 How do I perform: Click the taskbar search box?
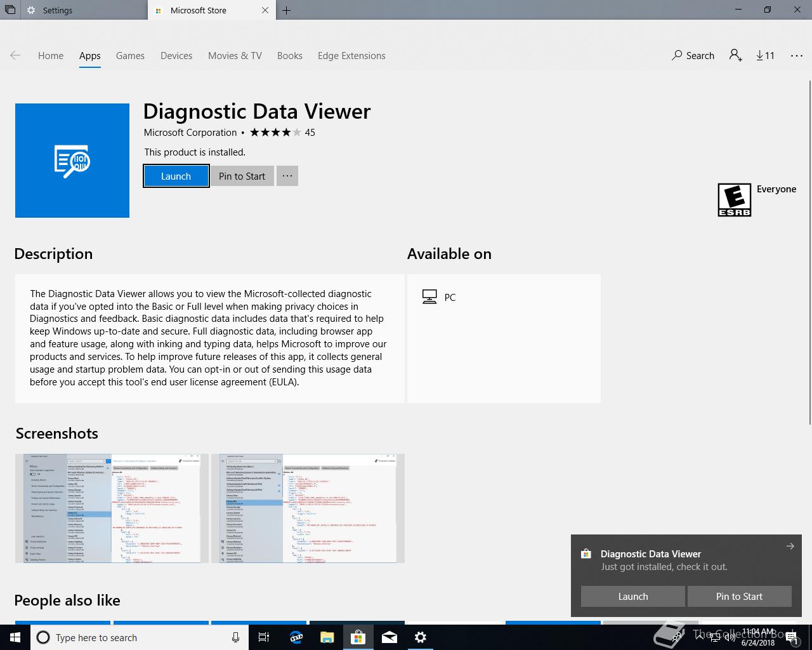pos(140,637)
